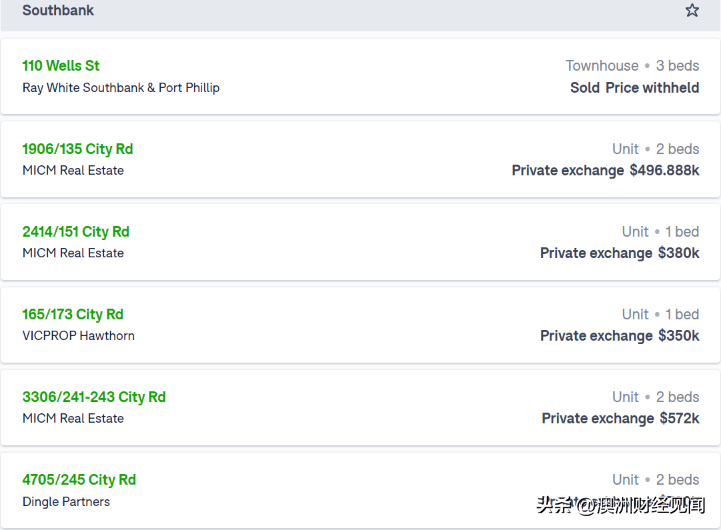Star the Southbank suburb as favorite
The width and height of the screenshot is (721, 530).
click(692, 10)
